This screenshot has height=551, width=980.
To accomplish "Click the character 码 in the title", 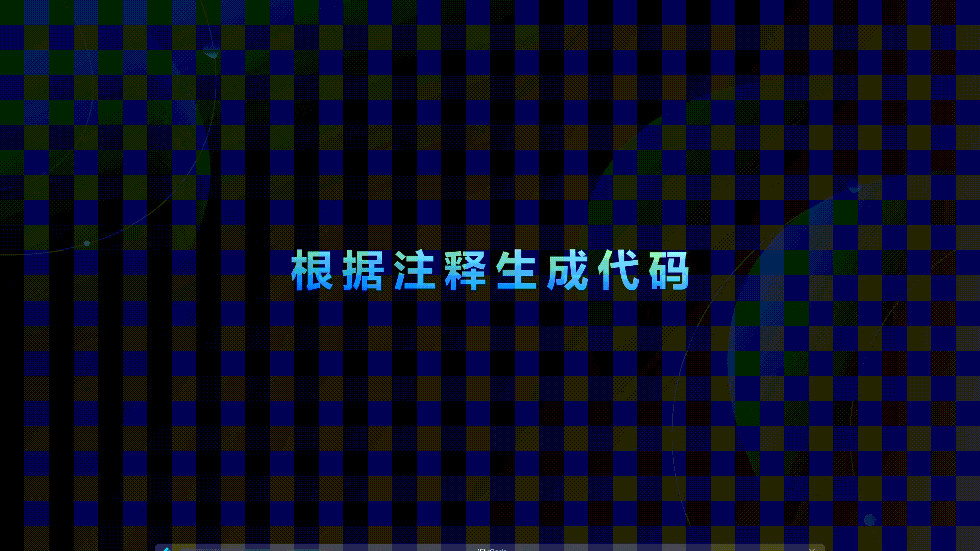I will [x=669, y=270].
